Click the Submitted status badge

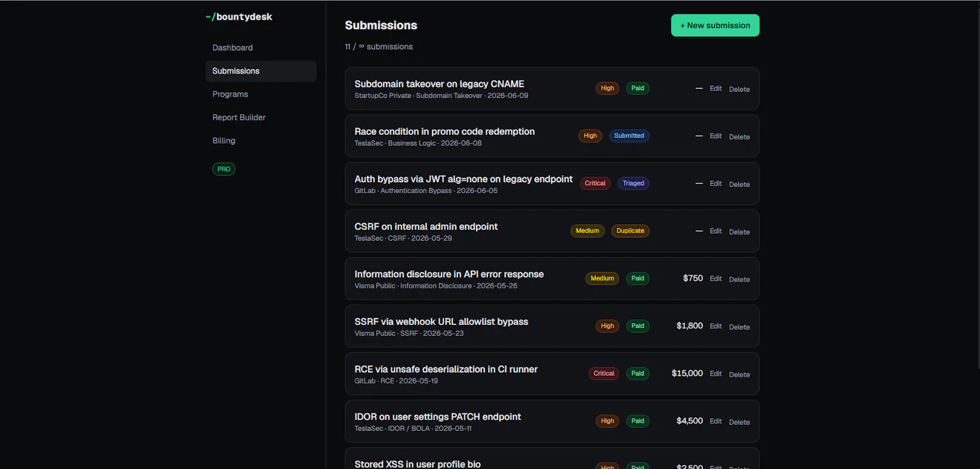(629, 136)
